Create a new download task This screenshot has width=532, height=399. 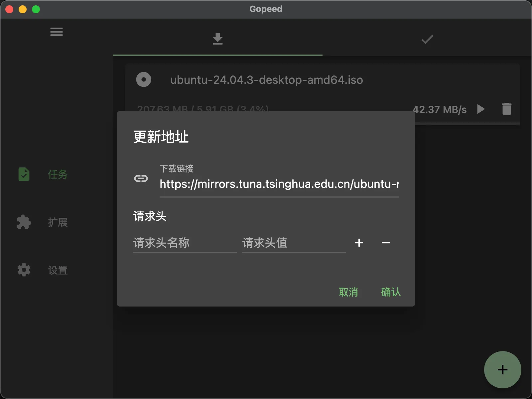click(x=502, y=370)
